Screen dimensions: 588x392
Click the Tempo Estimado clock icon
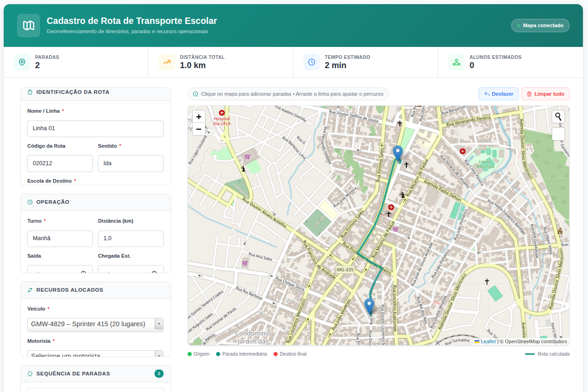click(x=312, y=62)
